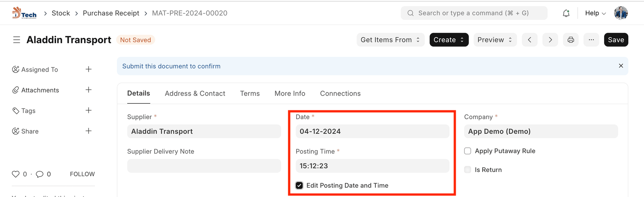Toggle the sidebar hamburger icon
644x197 pixels.
17,40
